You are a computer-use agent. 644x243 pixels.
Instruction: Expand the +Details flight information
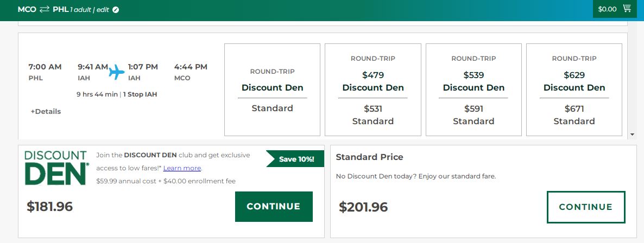pos(46,111)
